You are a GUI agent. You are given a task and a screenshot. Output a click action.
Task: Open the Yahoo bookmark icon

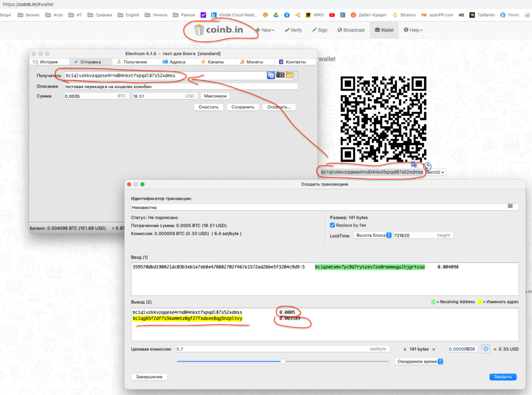pyautogui.click(x=203, y=15)
